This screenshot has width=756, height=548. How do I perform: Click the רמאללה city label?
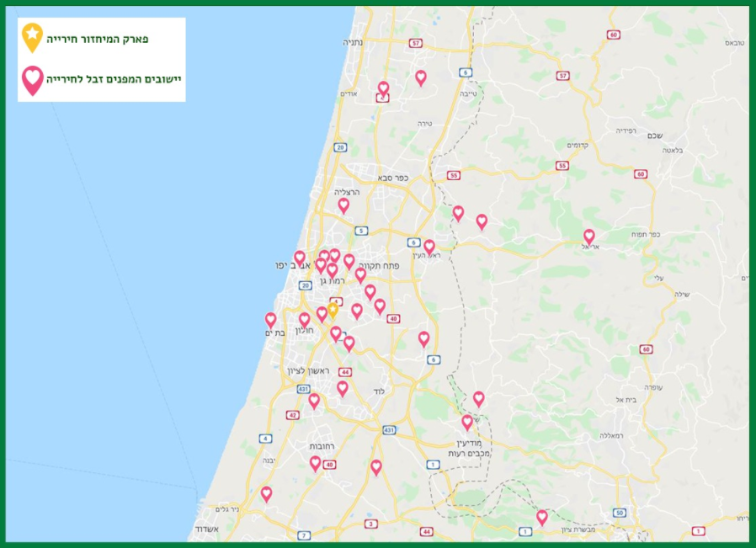point(611,436)
